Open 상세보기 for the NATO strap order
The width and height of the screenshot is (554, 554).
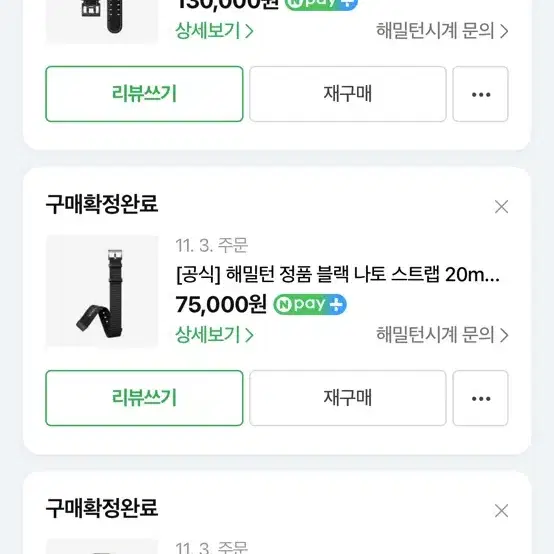tap(214, 334)
